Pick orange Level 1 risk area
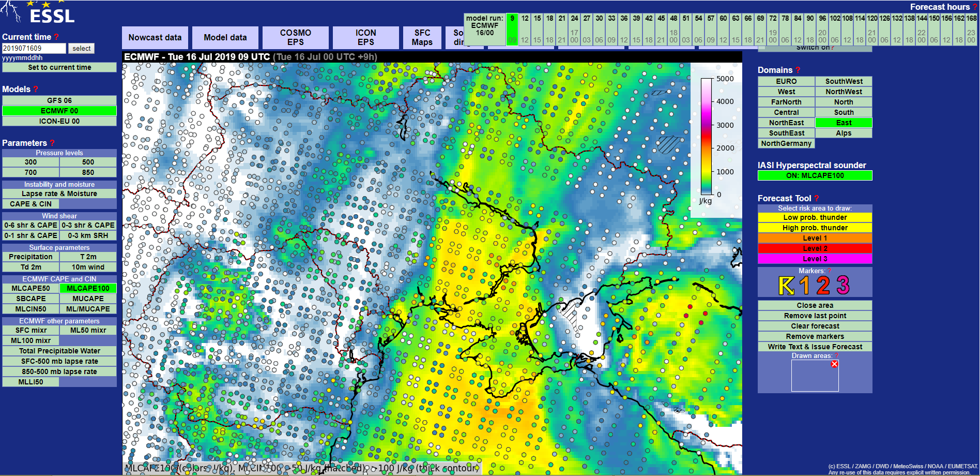The height and width of the screenshot is (476, 980). (815, 238)
